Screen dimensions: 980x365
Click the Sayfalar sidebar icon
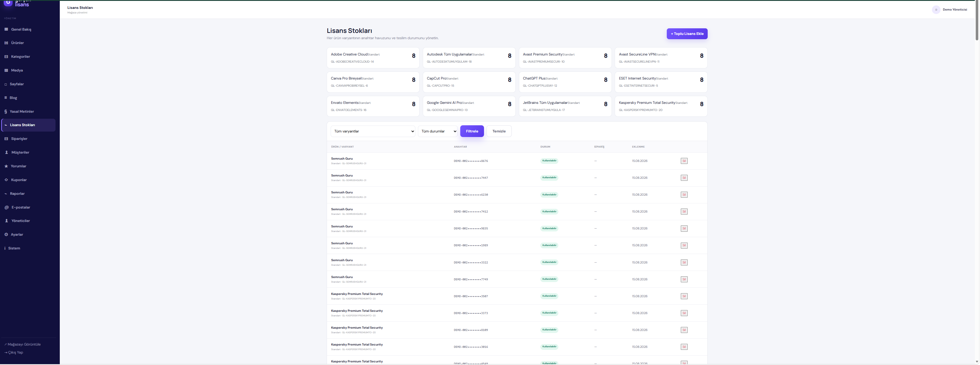(x=6, y=84)
